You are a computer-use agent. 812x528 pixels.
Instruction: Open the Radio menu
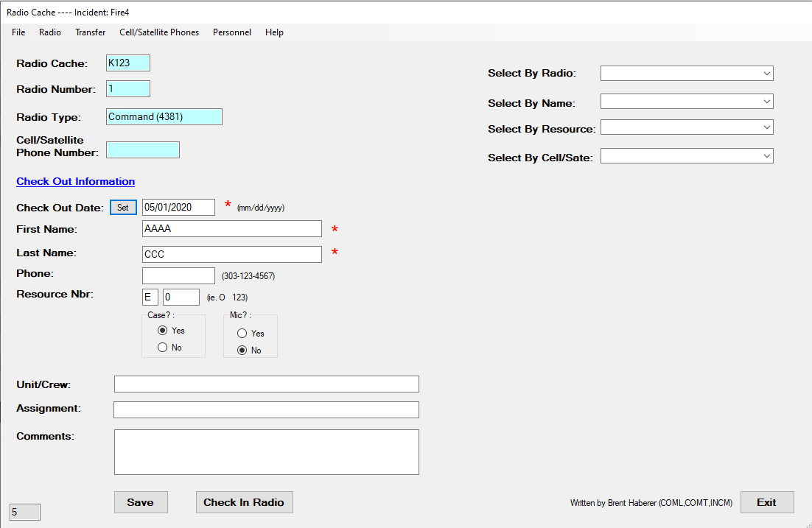tap(49, 32)
